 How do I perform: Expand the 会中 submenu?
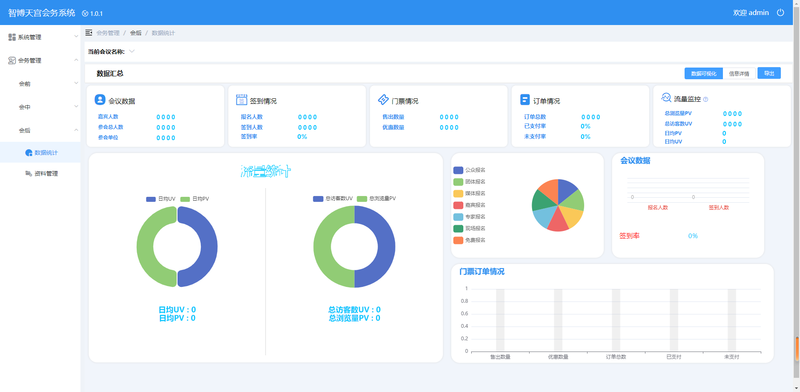pyautogui.click(x=40, y=107)
